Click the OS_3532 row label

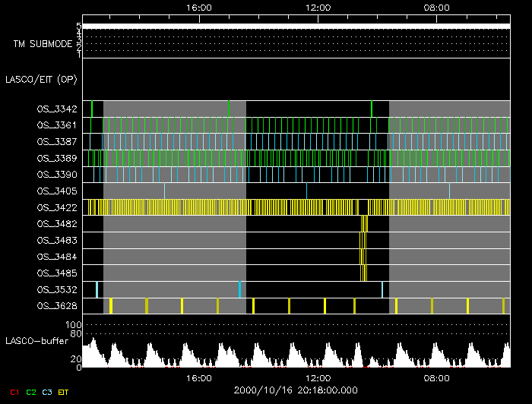click(56, 289)
